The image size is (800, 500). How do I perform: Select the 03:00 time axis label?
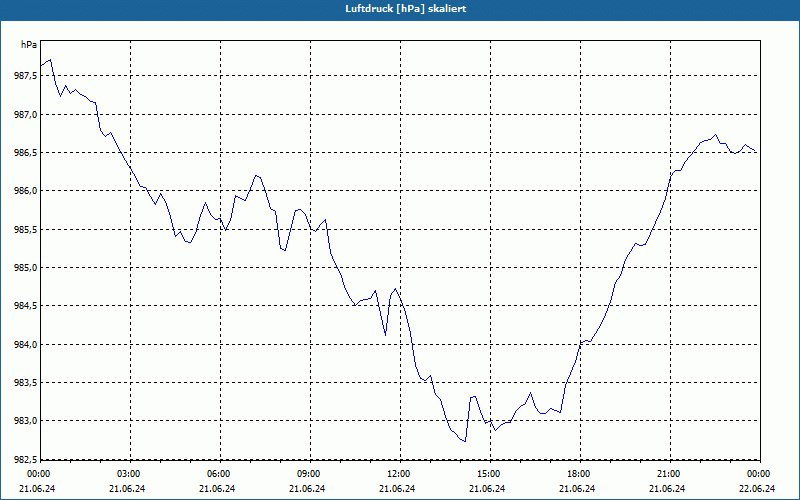[x=131, y=474]
